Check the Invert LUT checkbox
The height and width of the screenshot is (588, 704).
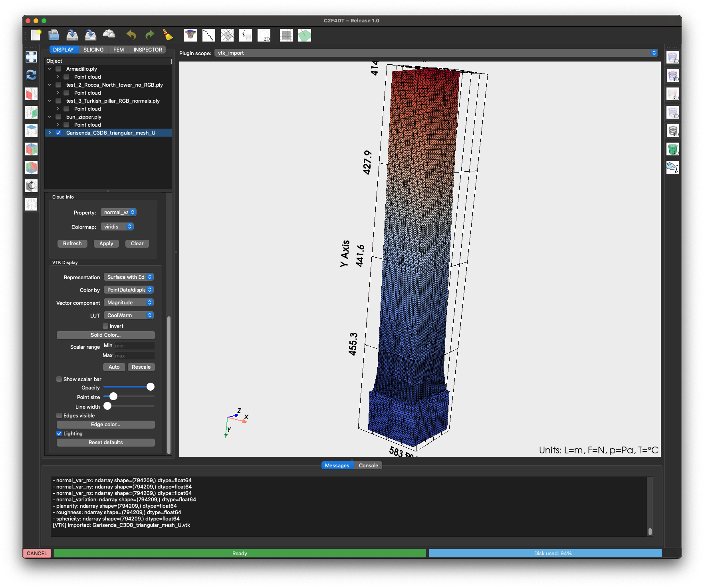pos(105,326)
